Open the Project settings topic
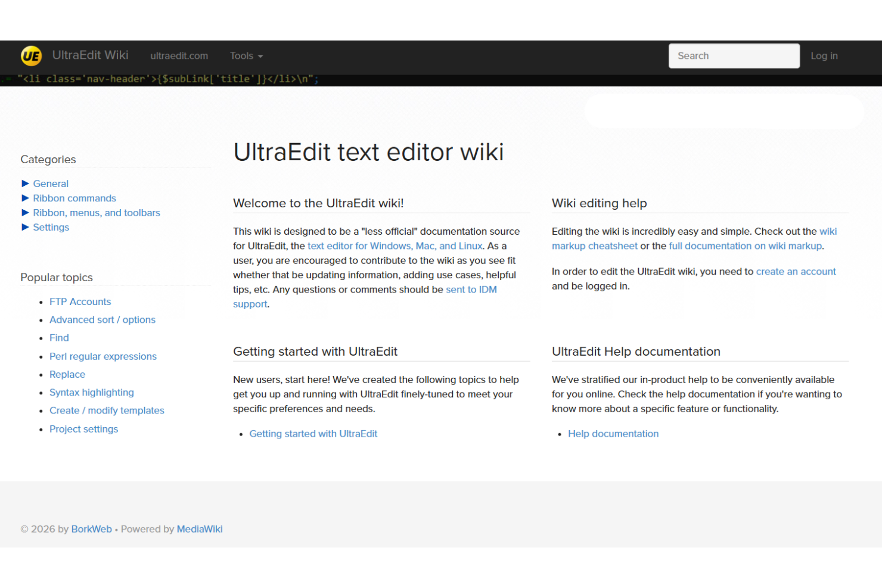 [83, 429]
